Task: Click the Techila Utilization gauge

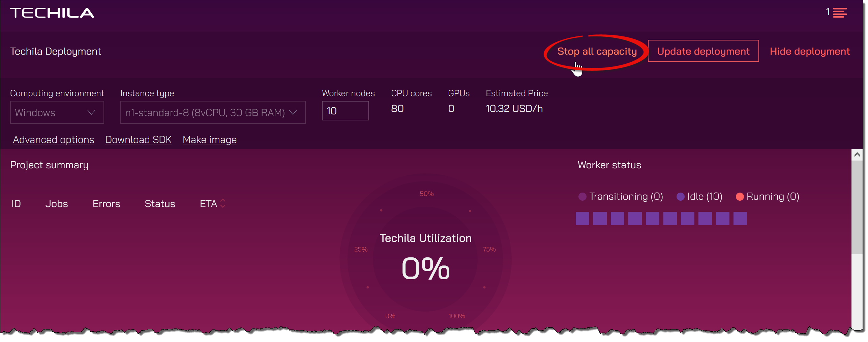Action: [425, 260]
